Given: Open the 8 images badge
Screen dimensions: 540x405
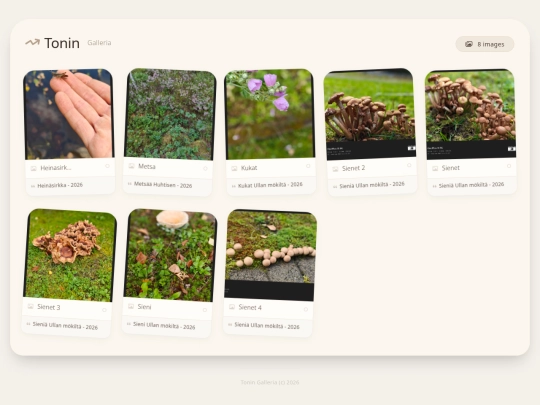Looking at the screenshot, I should point(485,44).
